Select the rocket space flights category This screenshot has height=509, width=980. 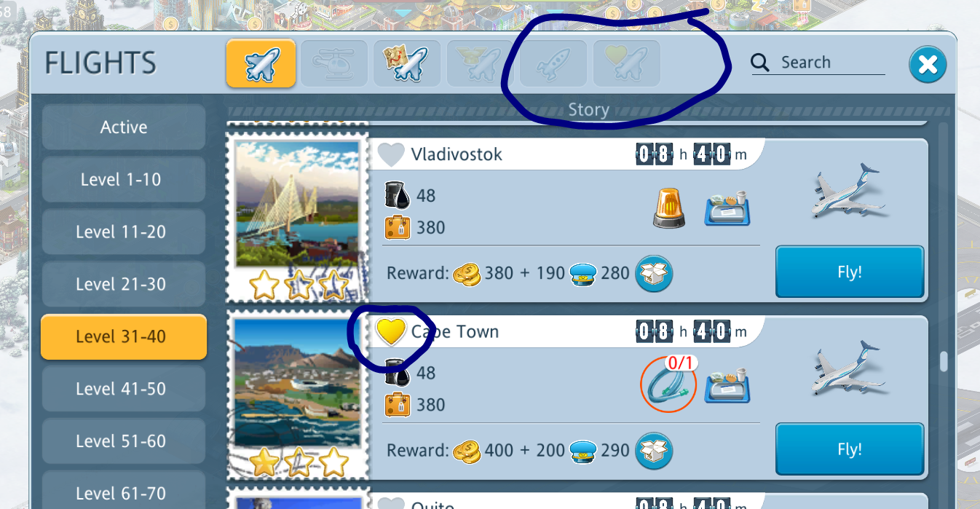(553, 63)
